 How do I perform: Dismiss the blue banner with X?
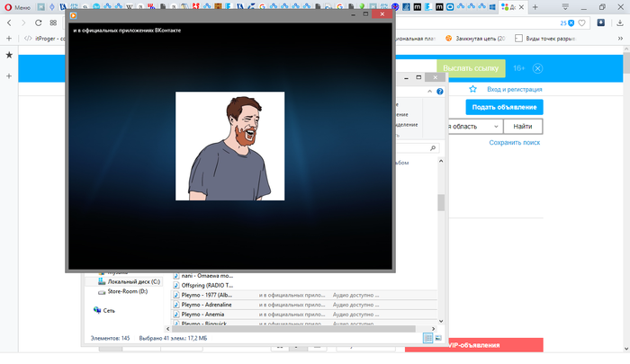537,68
